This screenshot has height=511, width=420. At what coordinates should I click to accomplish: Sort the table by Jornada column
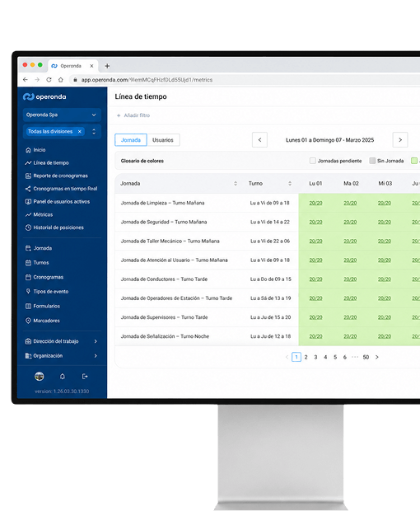pos(236,184)
